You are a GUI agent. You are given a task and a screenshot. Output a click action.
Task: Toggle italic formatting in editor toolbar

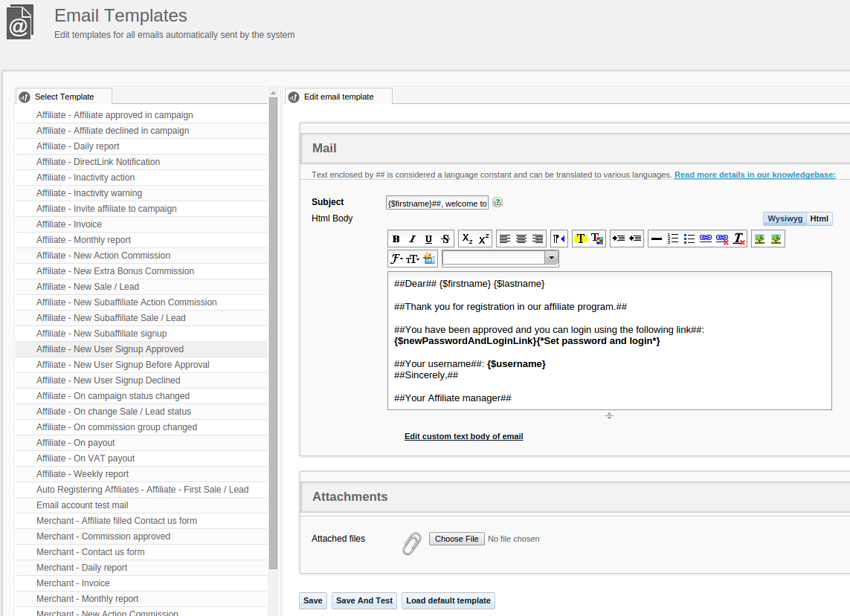coord(413,239)
